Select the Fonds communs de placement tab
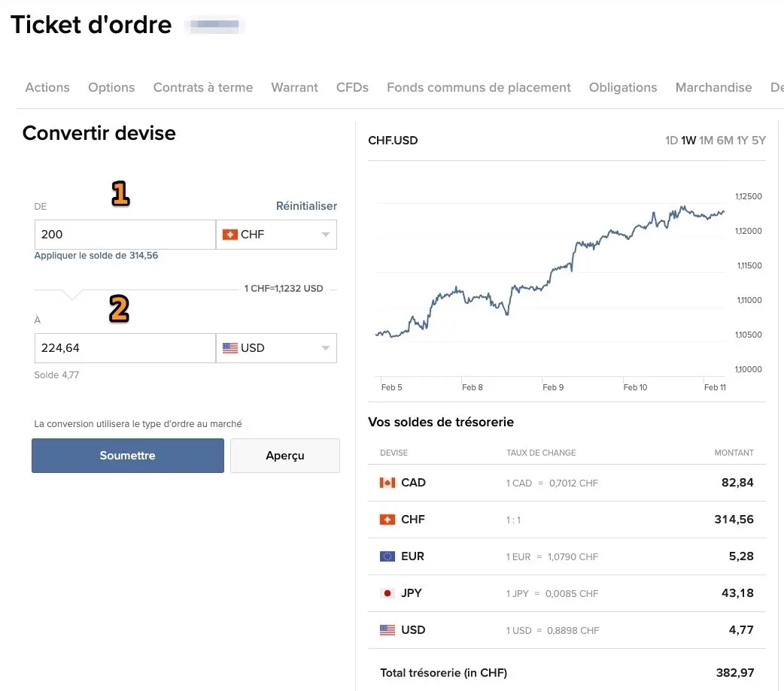This screenshot has height=691, width=784. (x=478, y=87)
